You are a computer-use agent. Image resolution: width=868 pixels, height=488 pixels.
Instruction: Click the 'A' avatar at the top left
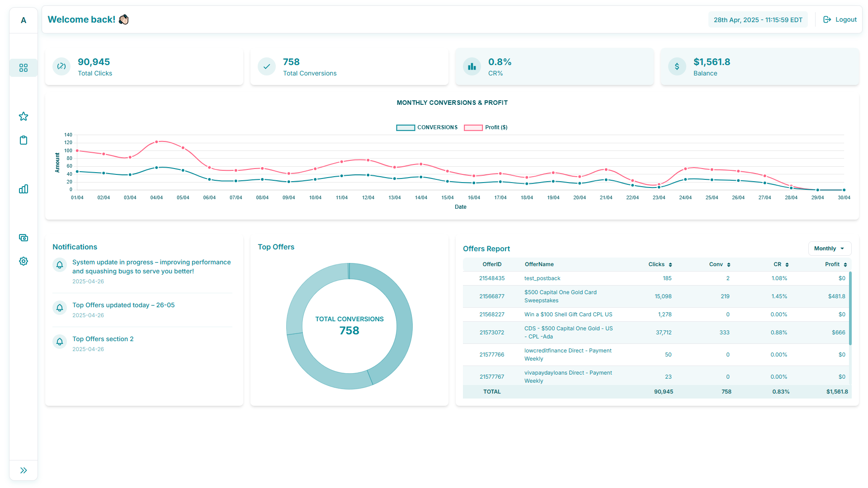pyautogui.click(x=23, y=20)
